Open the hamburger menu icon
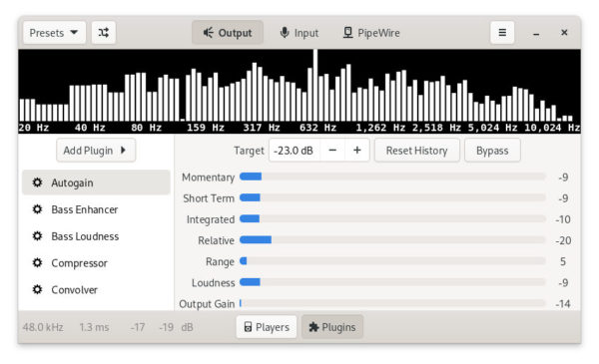The image size is (599, 364). tap(502, 33)
